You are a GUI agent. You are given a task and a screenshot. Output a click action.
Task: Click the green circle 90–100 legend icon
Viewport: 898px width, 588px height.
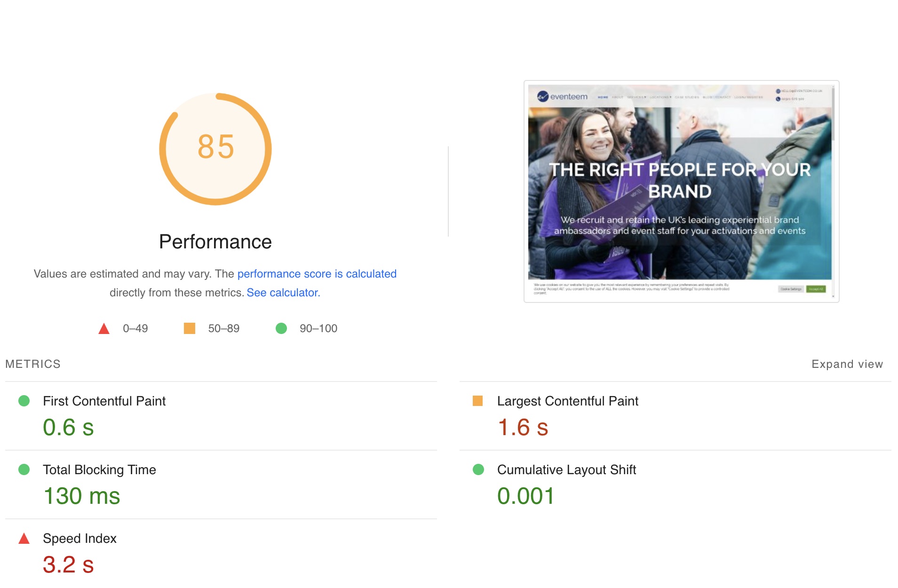click(281, 328)
